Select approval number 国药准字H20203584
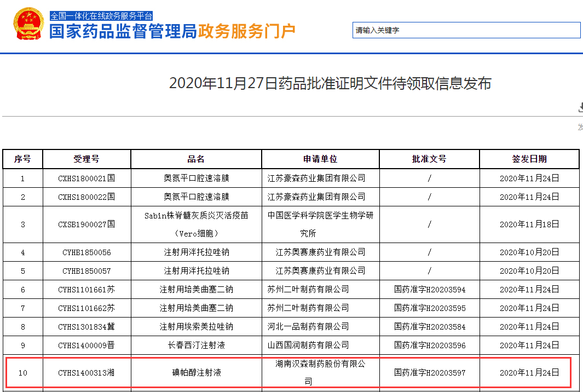Viewport: 583px width, 392px height. pyautogui.click(x=430, y=327)
